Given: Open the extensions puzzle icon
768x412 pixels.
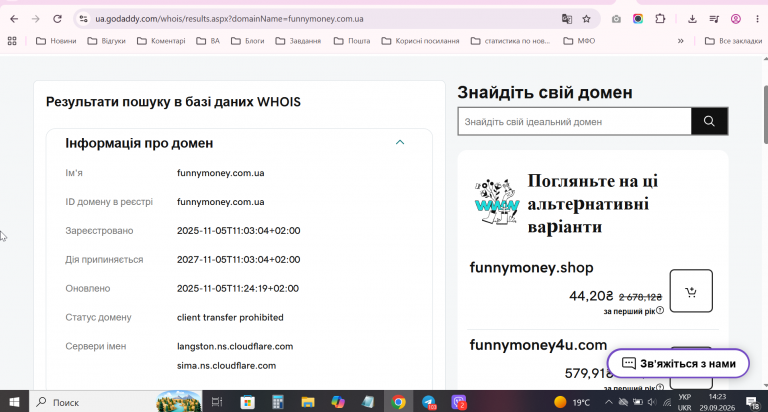Looking at the screenshot, I should (x=660, y=19).
